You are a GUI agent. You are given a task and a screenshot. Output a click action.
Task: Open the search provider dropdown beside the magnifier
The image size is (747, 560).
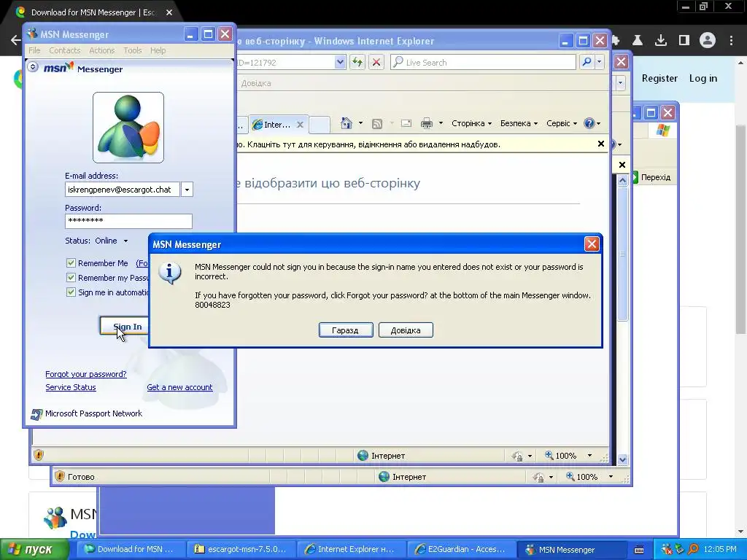pyautogui.click(x=600, y=62)
